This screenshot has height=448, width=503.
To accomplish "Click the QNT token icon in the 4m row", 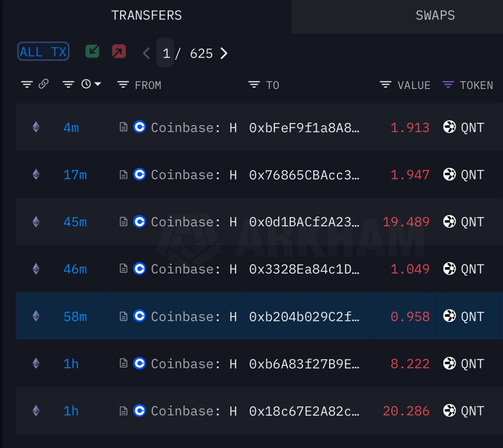I will point(449,127).
